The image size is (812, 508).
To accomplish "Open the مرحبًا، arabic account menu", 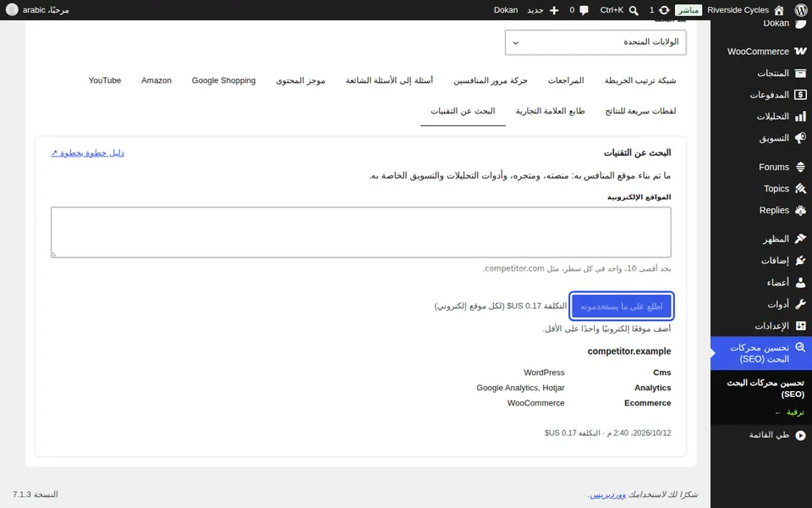I will click(37, 10).
